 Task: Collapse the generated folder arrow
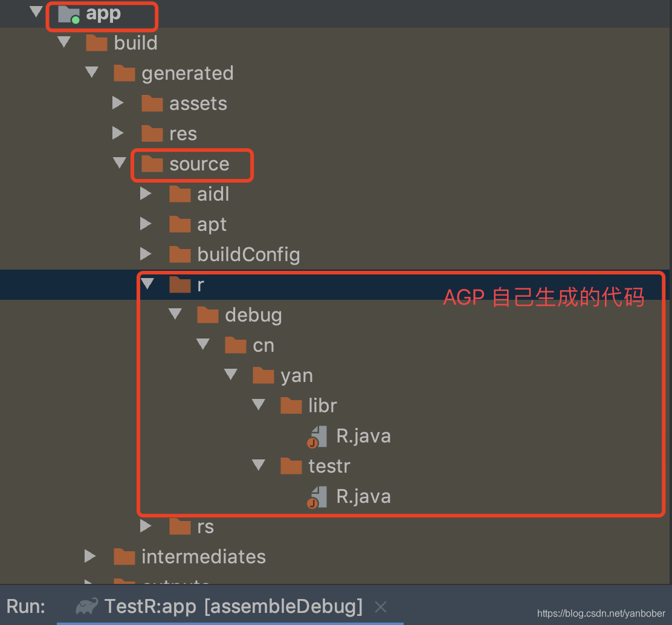[92, 71]
